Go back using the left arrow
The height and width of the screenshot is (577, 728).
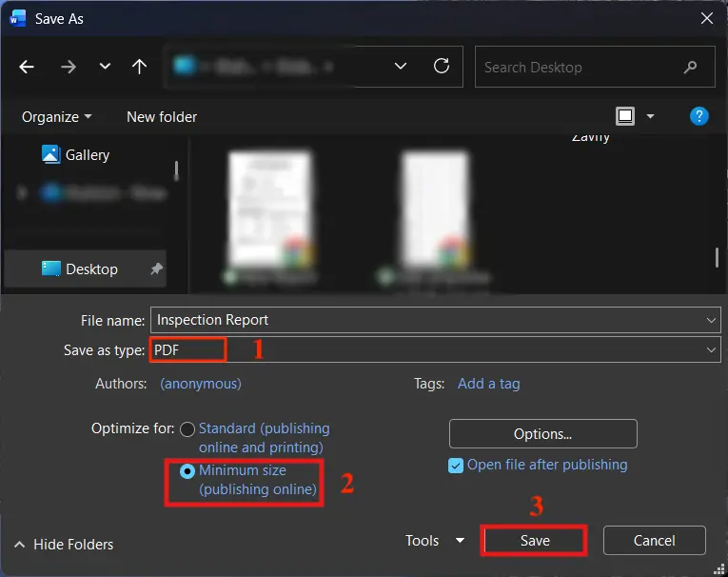point(27,67)
